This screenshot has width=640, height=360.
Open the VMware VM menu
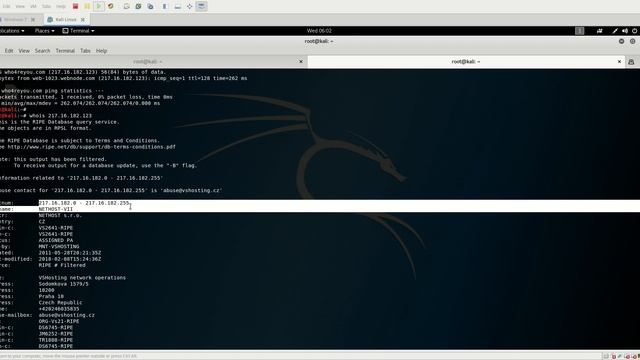click(x=33, y=6)
